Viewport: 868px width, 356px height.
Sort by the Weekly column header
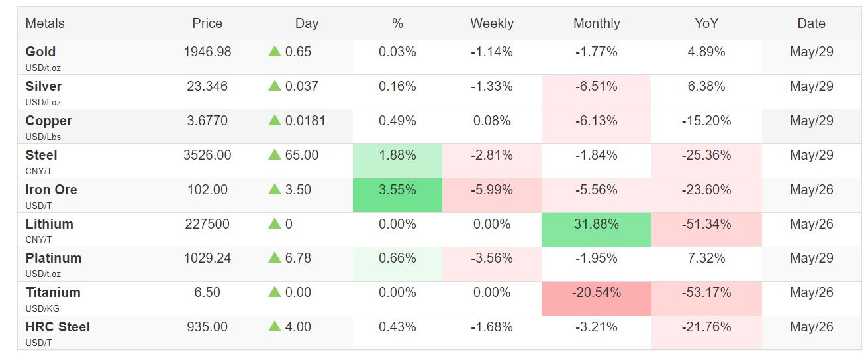click(x=491, y=23)
